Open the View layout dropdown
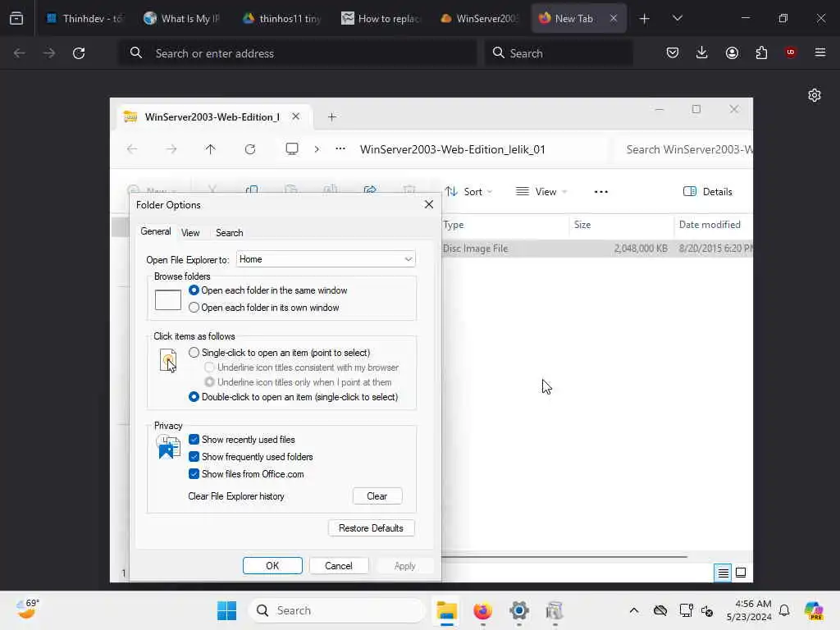Viewport: 840px width, 630px height. click(541, 192)
